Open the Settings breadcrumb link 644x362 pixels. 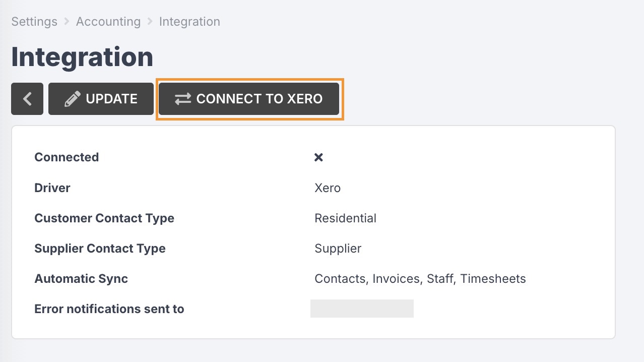[x=34, y=22]
